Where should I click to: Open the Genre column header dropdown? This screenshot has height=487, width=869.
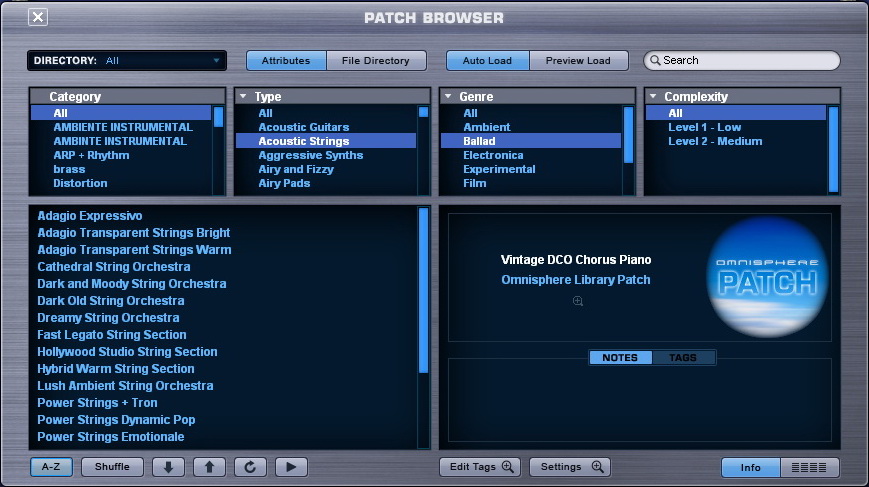point(448,96)
